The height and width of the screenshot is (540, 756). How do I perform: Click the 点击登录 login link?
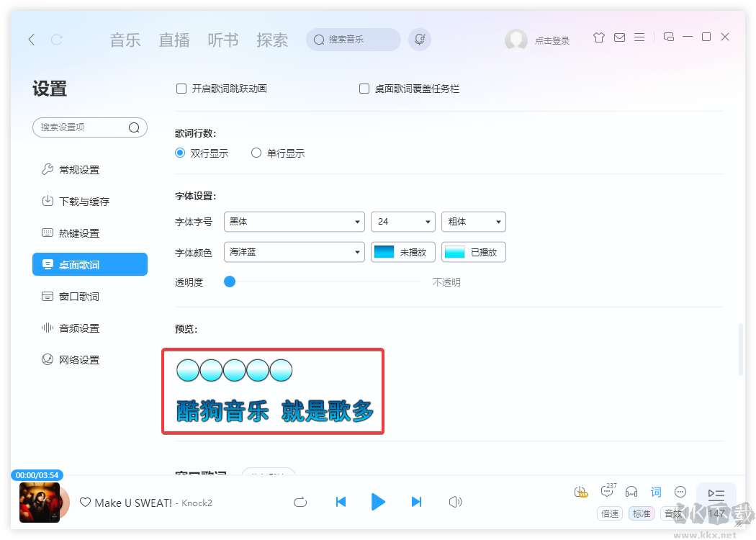click(551, 40)
